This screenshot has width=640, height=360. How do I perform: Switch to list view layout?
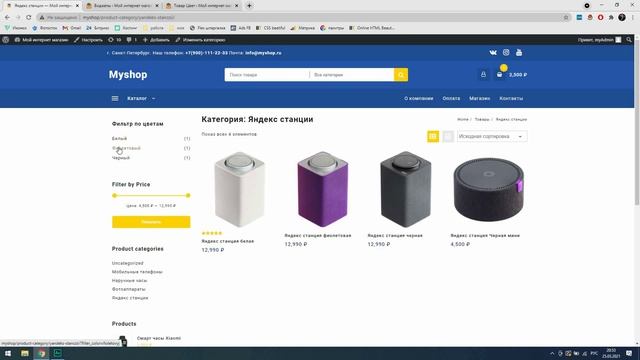(x=448, y=136)
